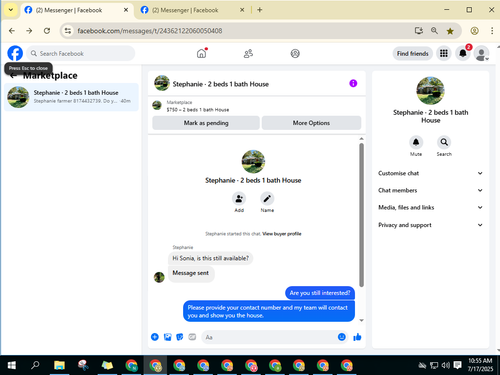Search in conversation magnifier icon
This screenshot has height=375, width=500.
click(x=444, y=142)
